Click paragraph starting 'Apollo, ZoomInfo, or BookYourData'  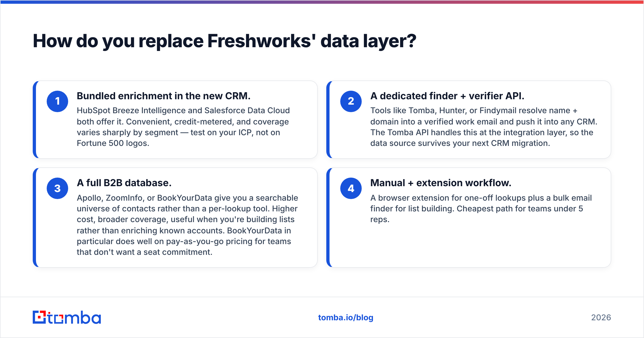pyautogui.click(x=187, y=225)
